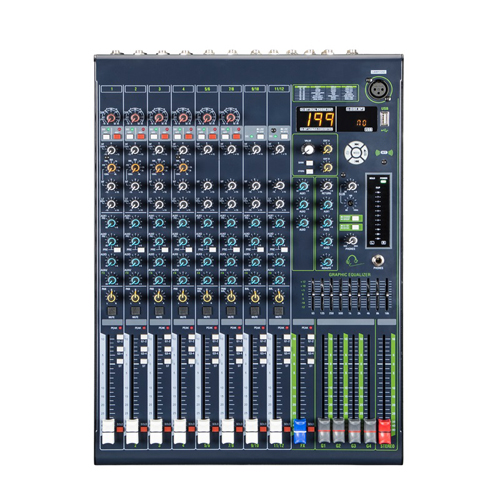The height and width of the screenshot is (500, 500).
Task: Click the PHONES headphone jack
Action: pyautogui.click(x=378, y=260)
